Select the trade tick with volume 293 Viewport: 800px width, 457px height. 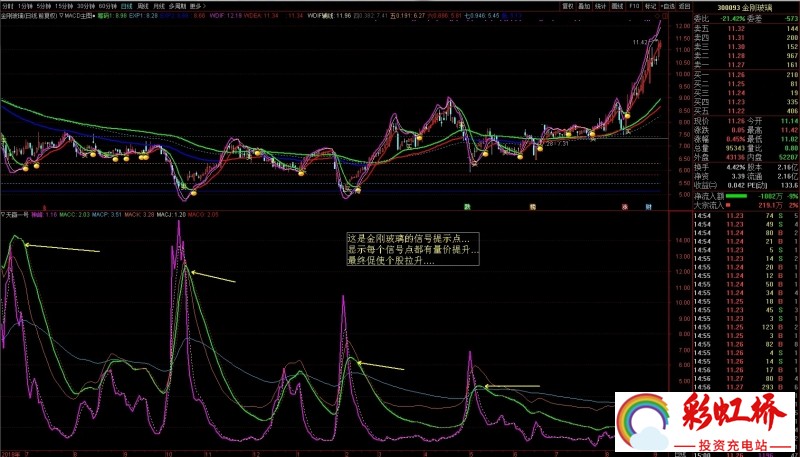point(746,388)
